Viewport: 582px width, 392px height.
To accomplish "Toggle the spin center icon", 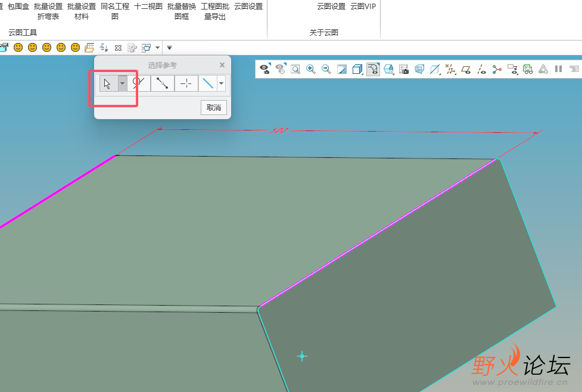I will [x=497, y=69].
